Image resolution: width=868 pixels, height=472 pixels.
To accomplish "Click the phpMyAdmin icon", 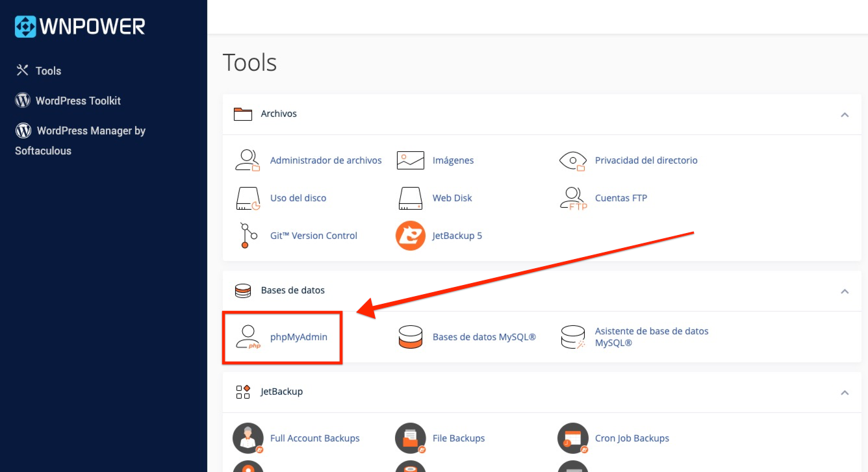I will (248, 338).
